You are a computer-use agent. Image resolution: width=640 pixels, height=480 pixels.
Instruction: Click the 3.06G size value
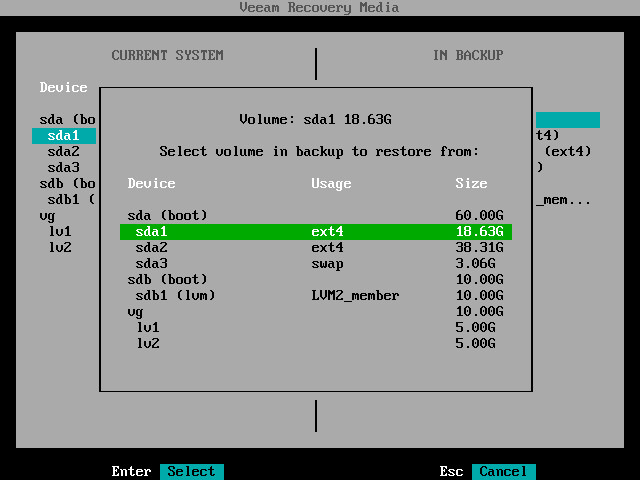(475, 264)
